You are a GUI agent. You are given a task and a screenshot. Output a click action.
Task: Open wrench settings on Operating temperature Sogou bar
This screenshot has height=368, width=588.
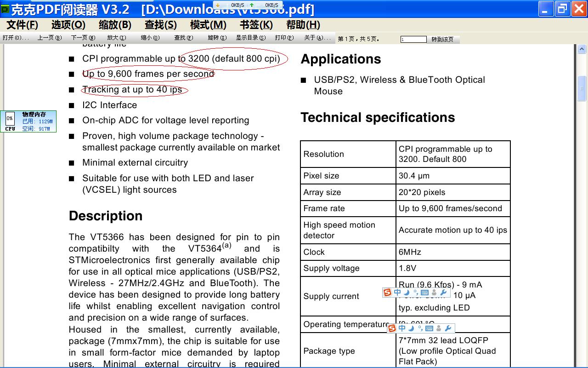point(448,328)
